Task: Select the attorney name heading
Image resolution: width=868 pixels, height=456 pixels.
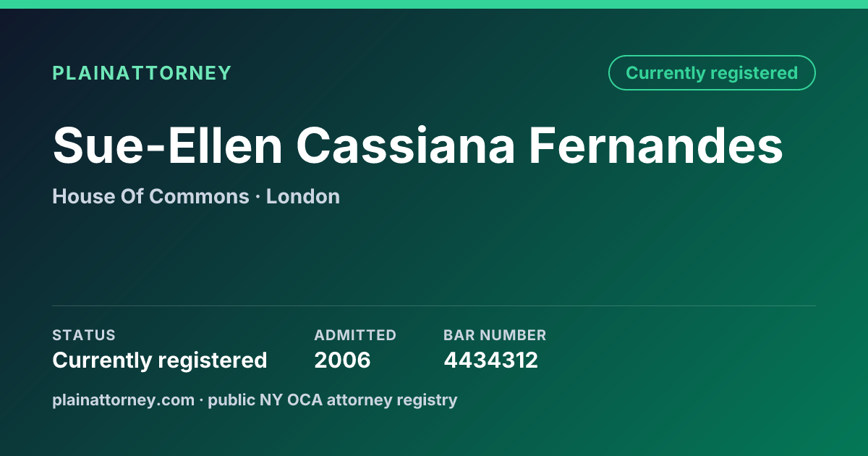Action: pyautogui.click(x=418, y=145)
